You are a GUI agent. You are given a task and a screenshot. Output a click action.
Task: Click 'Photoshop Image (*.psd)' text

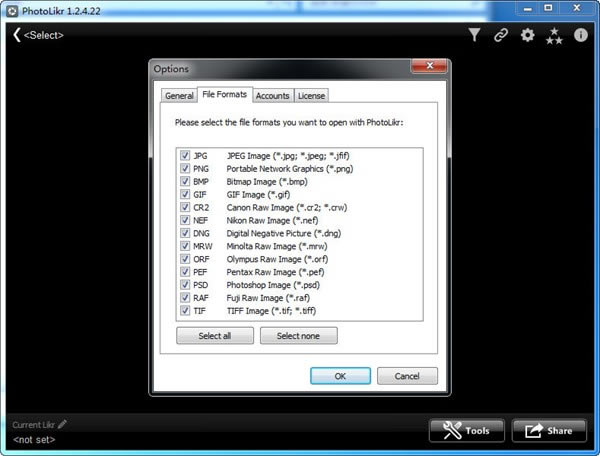(x=273, y=285)
